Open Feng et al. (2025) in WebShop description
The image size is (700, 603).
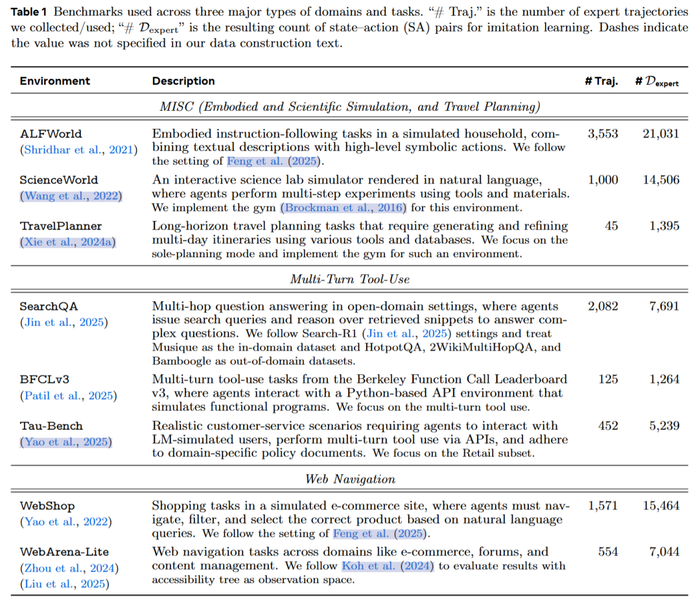pyautogui.click(x=380, y=534)
